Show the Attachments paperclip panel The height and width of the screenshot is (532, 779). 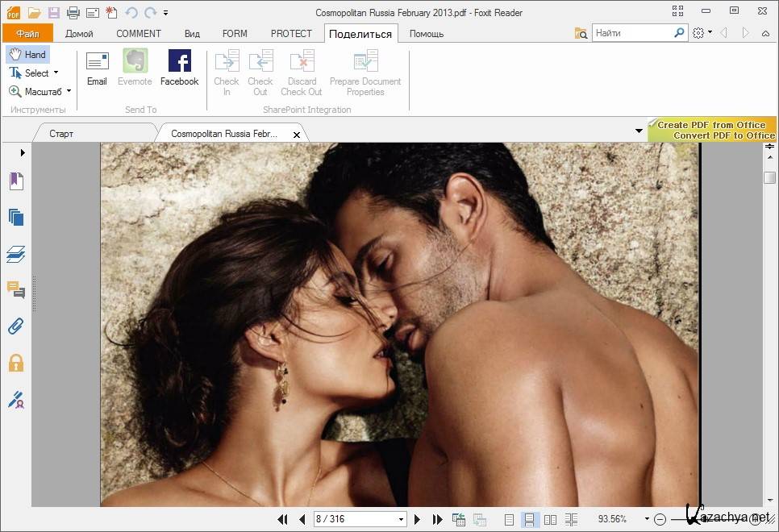[16, 326]
